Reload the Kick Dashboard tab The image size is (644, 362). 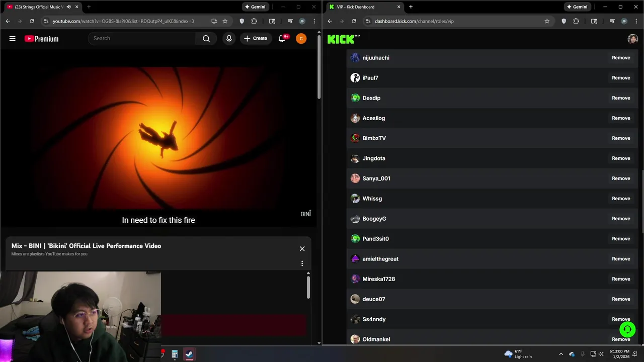tap(354, 21)
